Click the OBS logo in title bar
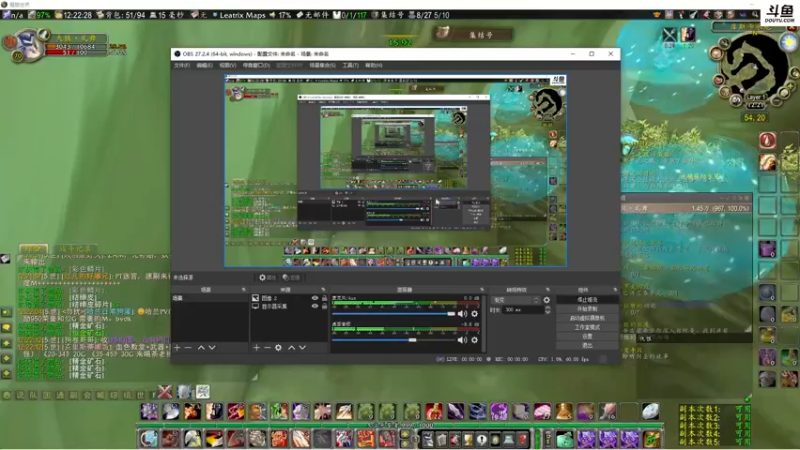800x450 pixels. (177, 54)
